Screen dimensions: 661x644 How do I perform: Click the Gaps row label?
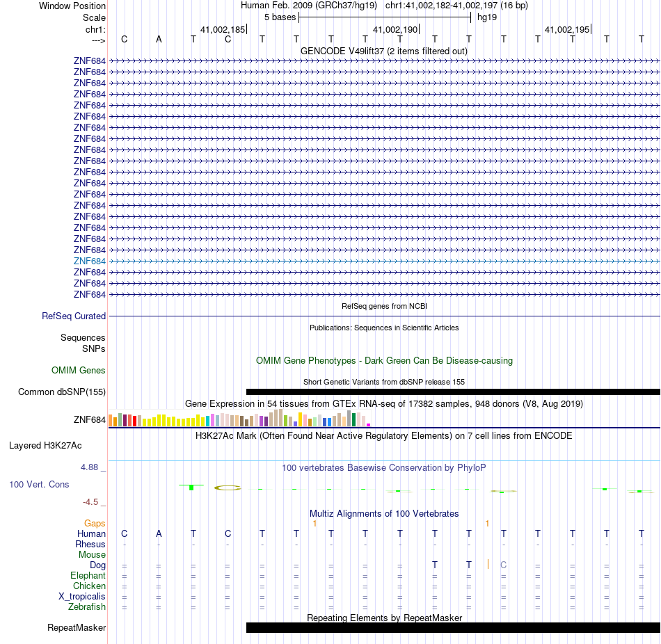point(95,524)
